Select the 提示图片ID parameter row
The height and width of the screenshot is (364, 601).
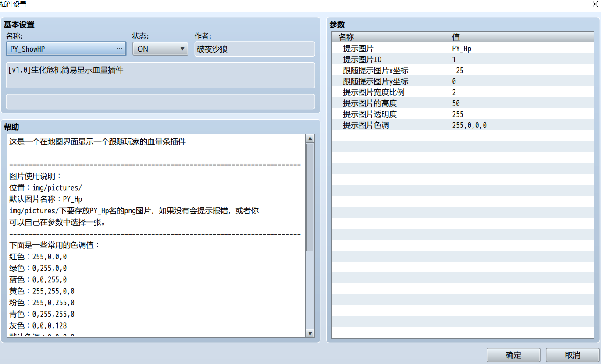[463, 60]
